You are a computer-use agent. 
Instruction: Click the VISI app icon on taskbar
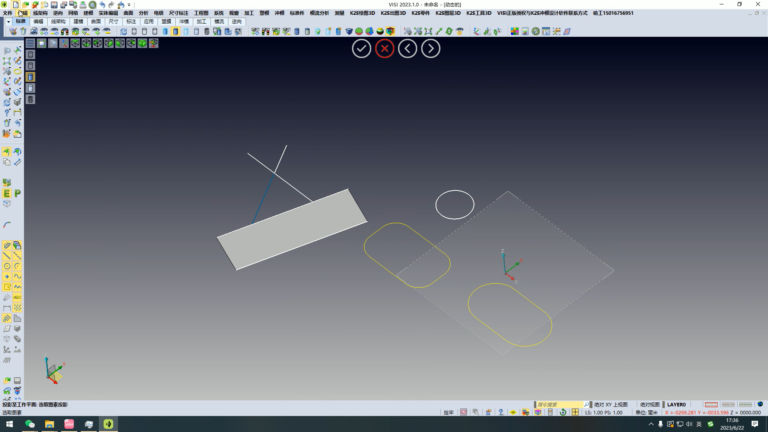[x=108, y=424]
